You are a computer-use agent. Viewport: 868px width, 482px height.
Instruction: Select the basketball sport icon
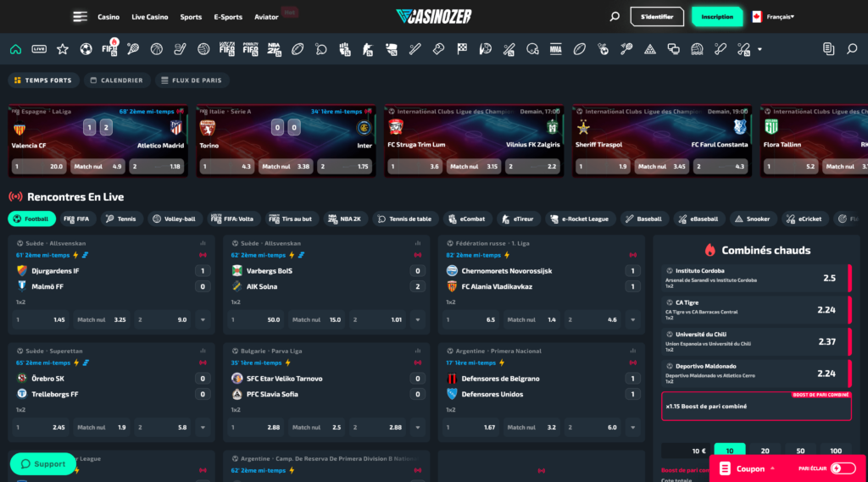(157, 49)
